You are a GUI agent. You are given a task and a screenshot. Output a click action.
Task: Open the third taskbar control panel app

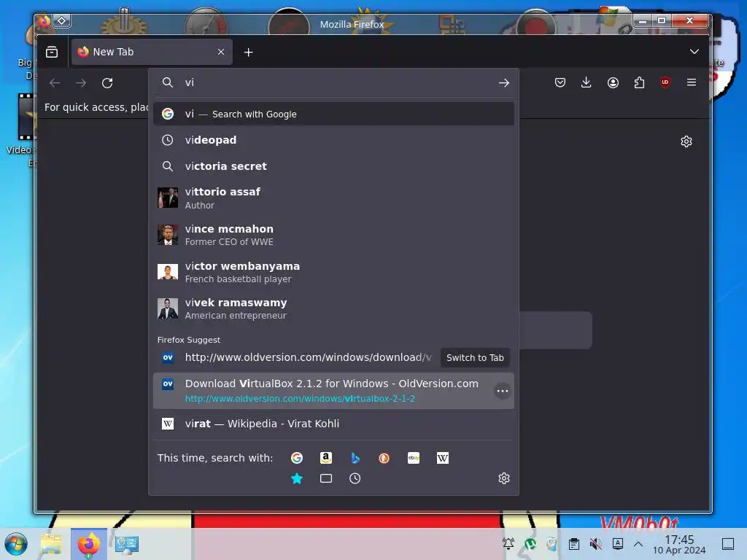coord(127,544)
